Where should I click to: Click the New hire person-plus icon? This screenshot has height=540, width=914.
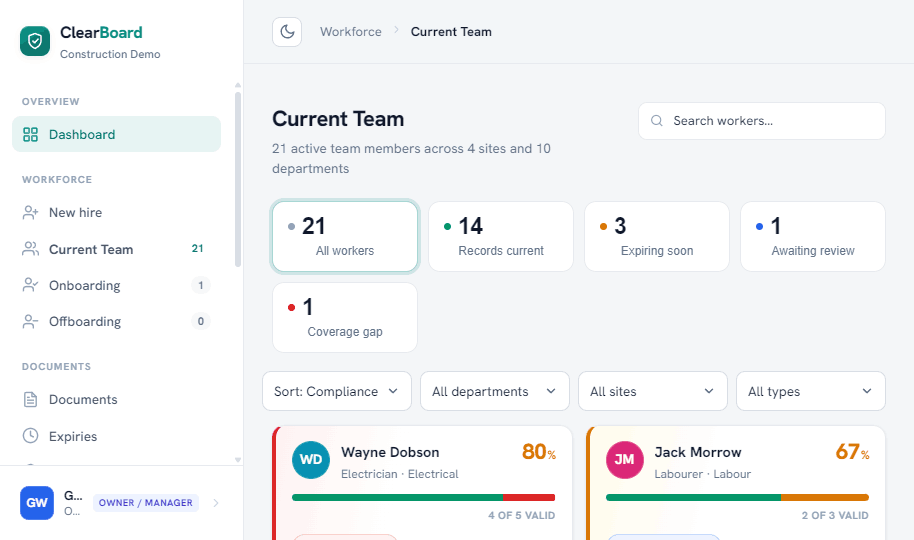(x=30, y=212)
